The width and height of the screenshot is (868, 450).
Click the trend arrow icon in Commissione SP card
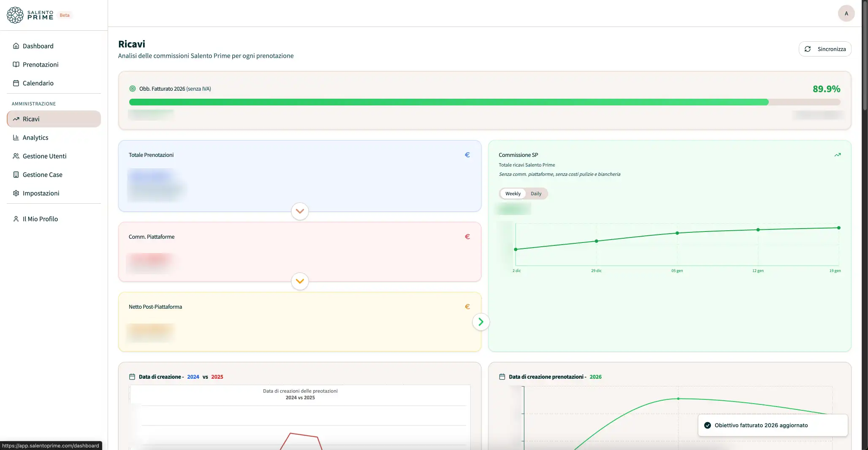(837, 155)
